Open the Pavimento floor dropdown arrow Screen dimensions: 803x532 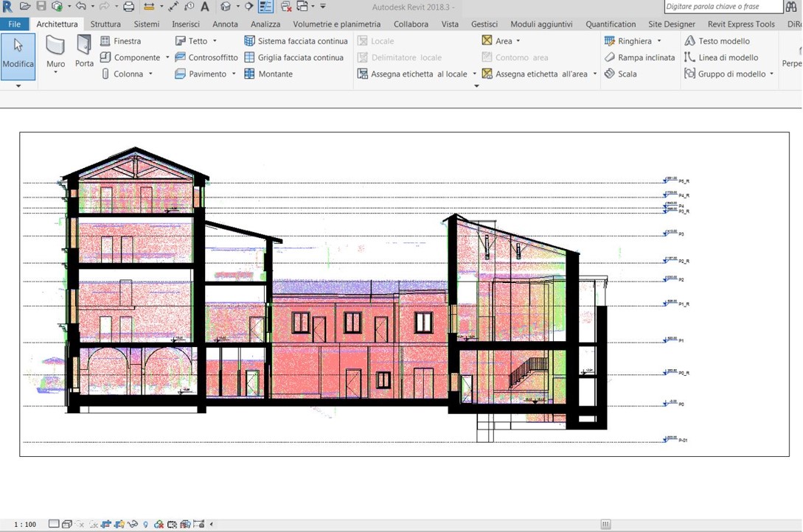pos(234,74)
